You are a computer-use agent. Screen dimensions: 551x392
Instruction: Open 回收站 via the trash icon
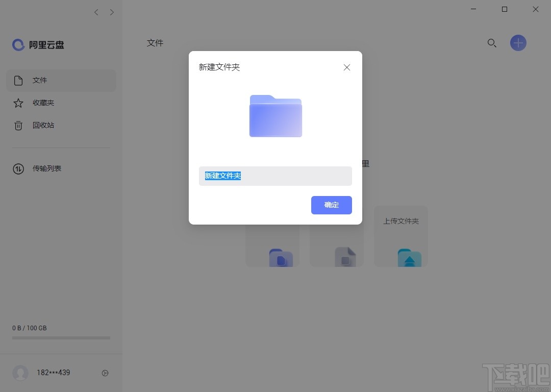18,125
